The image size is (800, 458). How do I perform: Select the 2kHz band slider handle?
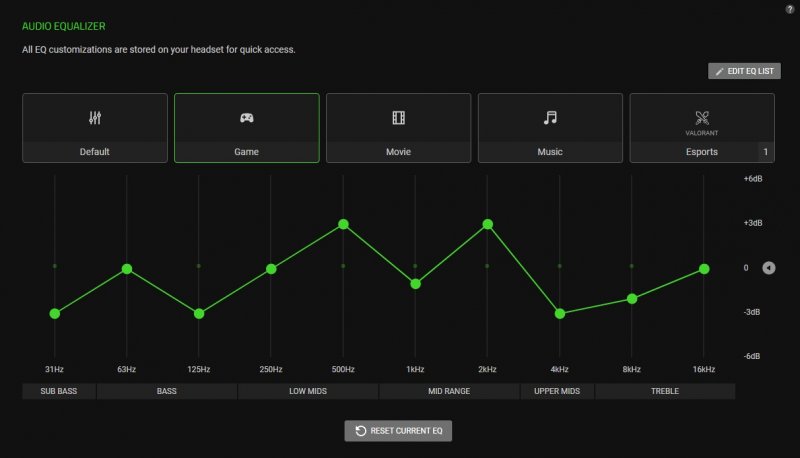(487, 224)
